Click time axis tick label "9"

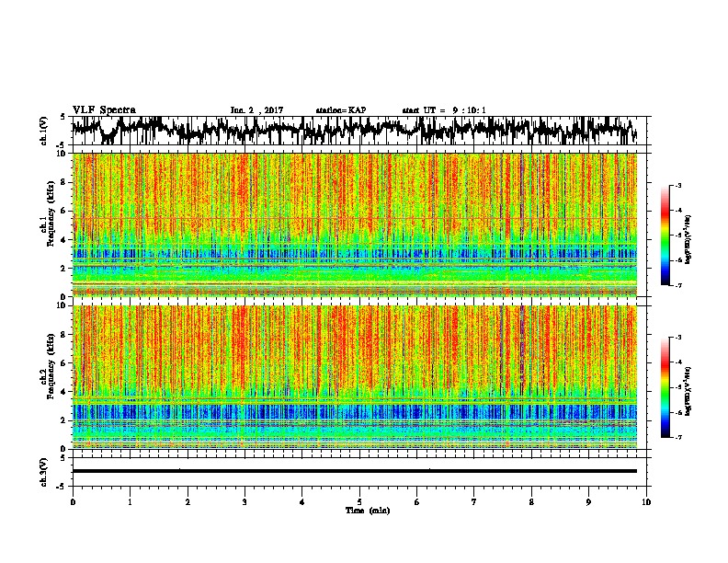click(x=588, y=502)
